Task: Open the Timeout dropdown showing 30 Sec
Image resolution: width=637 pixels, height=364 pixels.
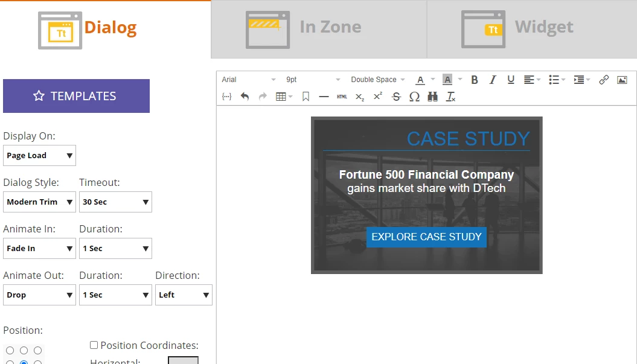Action: 115,202
